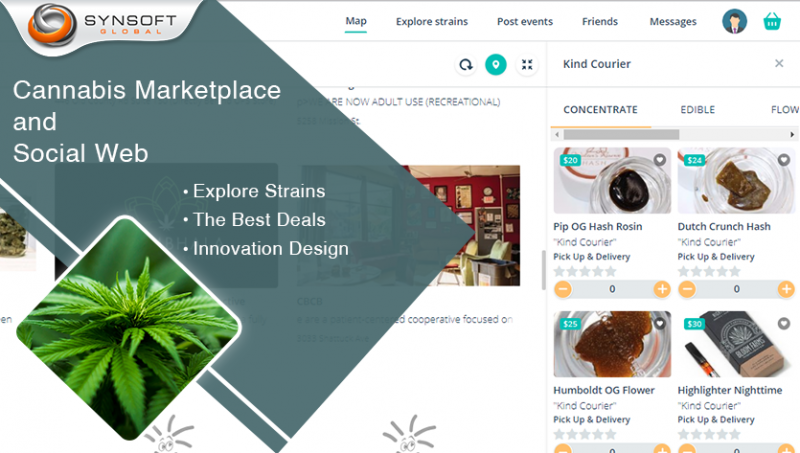The image size is (800, 453).
Task: Close the Kind Courier panel
Action: [779, 63]
